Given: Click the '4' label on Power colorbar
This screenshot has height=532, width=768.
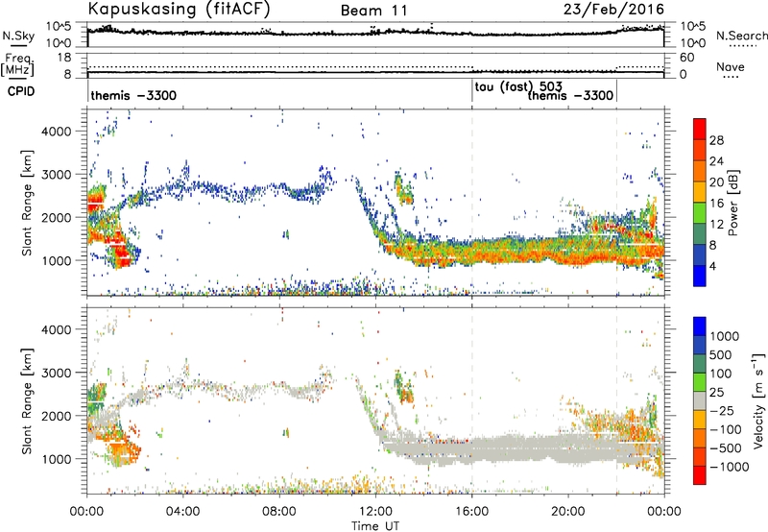Looking at the screenshot, I should pyautogui.click(x=712, y=266).
